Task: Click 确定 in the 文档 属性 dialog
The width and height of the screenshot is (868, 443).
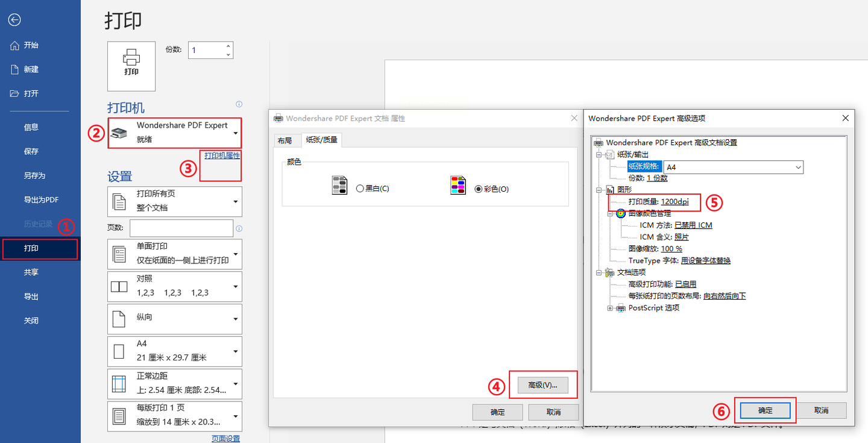Action: click(x=498, y=412)
